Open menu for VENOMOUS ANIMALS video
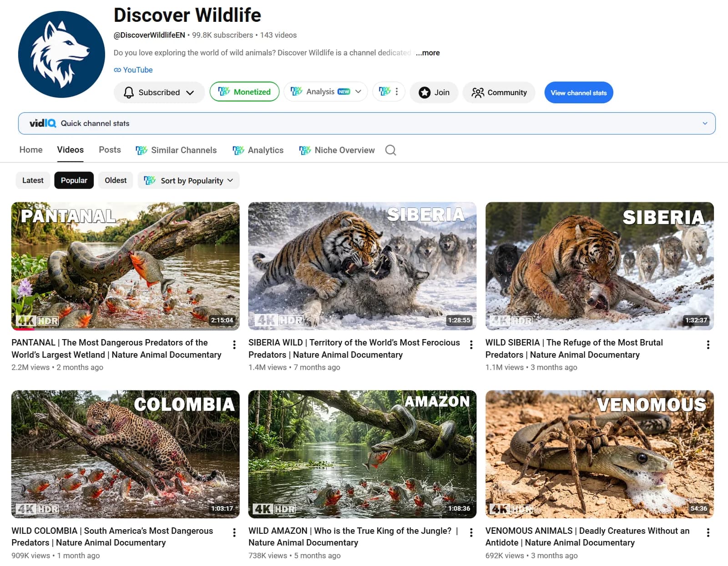728x566 pixels. 708,532
